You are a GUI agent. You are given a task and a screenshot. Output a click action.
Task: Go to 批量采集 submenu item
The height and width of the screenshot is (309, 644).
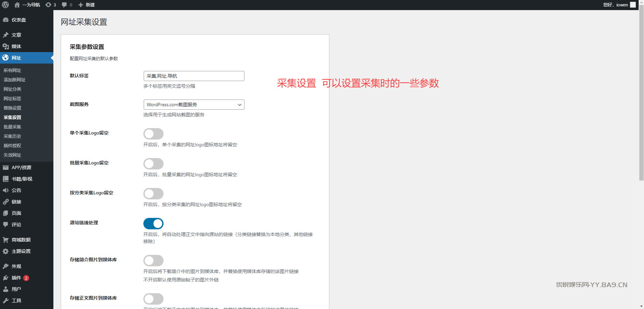pos(12,127)
